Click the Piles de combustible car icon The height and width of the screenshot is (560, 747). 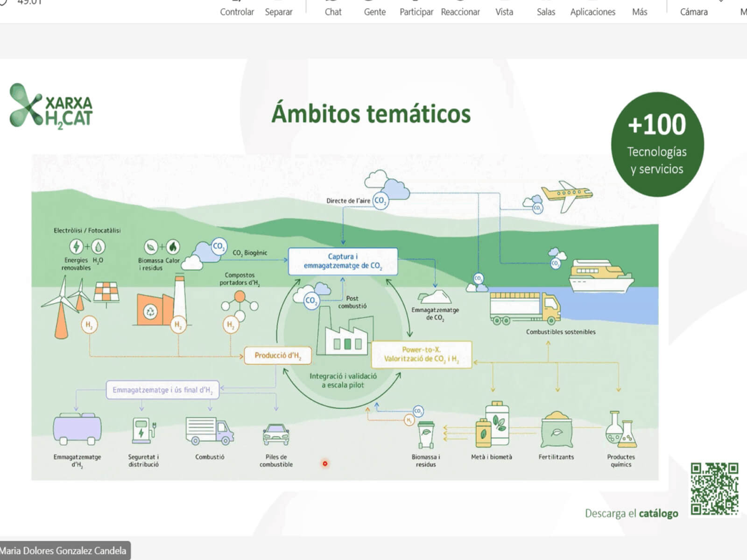pyautogui.click(x=276, y=434)
